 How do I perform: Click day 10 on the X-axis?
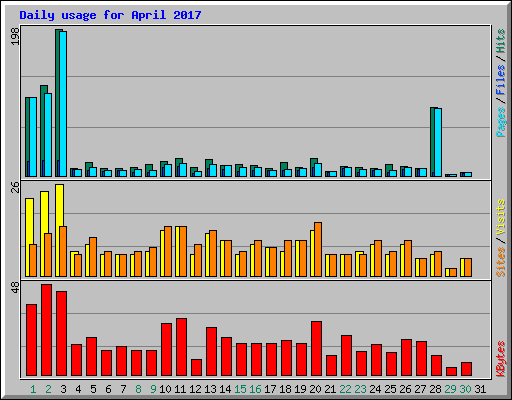coord(165,389)
